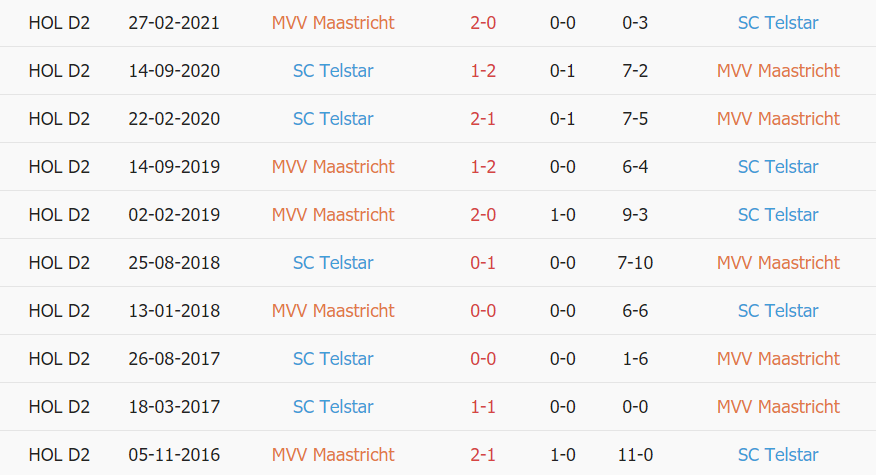Click the 1-2 score for 14-09-2019

(483, 167)
